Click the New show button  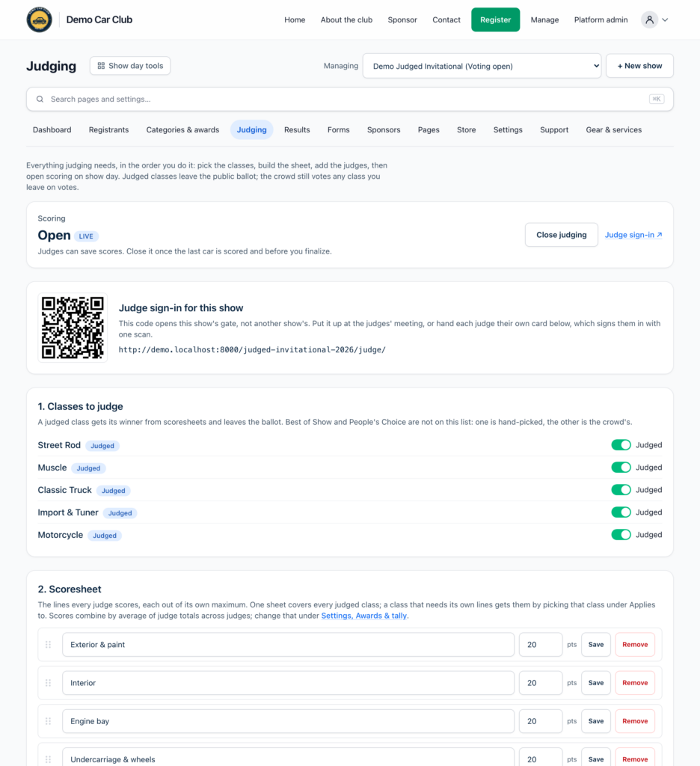tap(640, 66)
